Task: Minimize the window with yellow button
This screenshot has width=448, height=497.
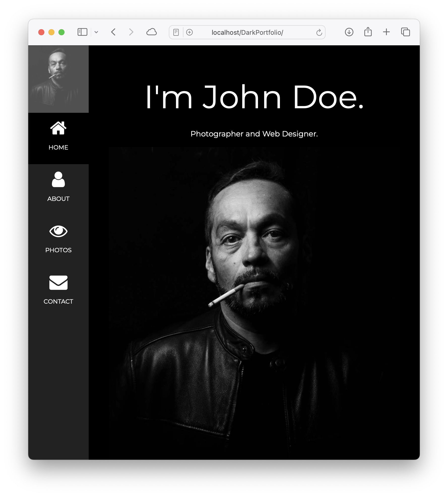Action: coord(51,32)
